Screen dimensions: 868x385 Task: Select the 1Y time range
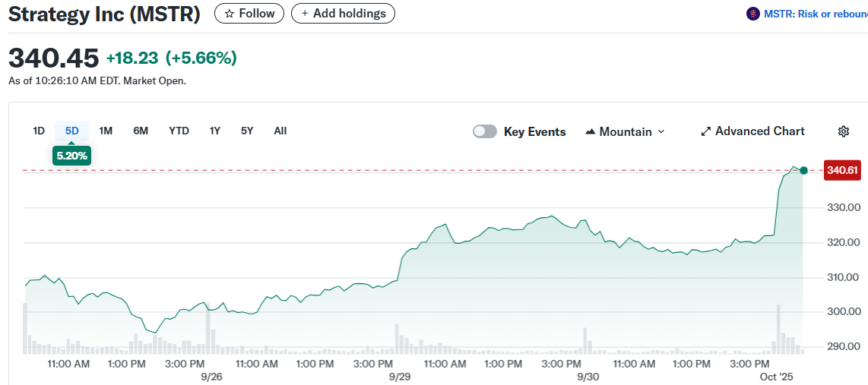point(215,131)
